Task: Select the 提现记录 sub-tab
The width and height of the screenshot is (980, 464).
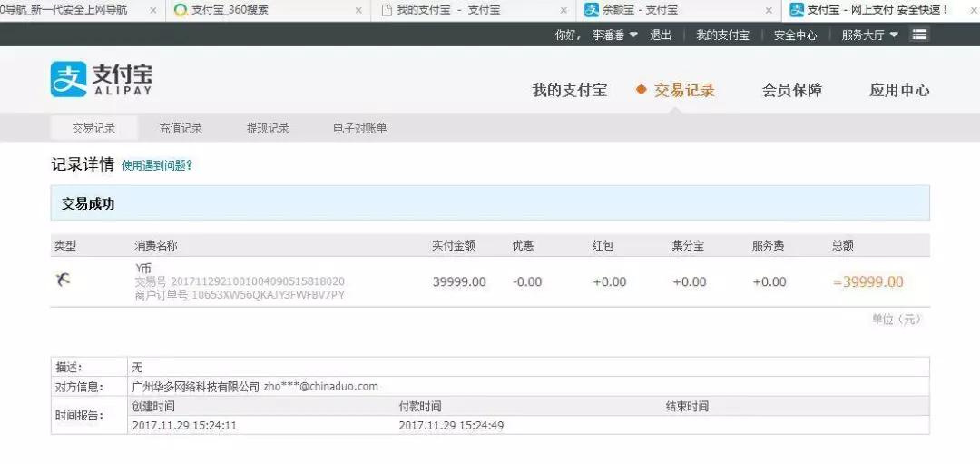Action: tap(268, 128)
